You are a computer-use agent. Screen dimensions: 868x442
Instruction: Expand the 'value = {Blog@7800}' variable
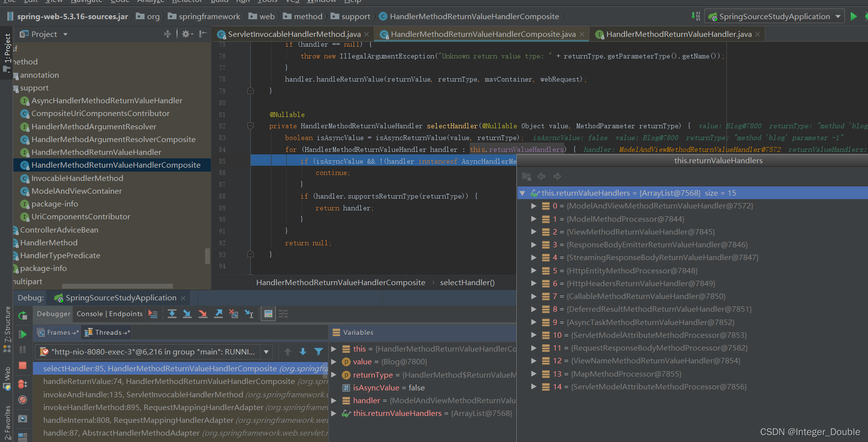pyautogui.click(x=333, y=361)
